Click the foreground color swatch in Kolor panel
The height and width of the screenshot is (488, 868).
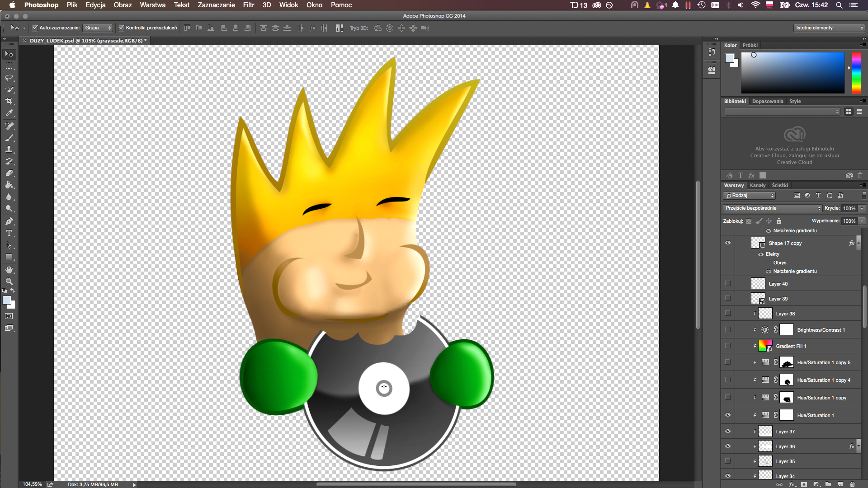729,58
